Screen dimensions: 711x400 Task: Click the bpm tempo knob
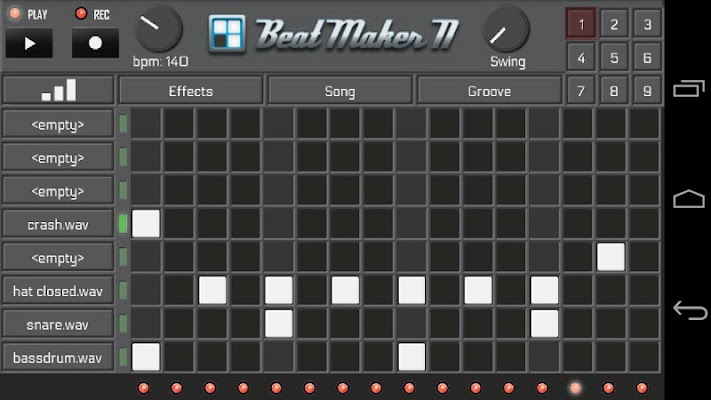[158, 28]
